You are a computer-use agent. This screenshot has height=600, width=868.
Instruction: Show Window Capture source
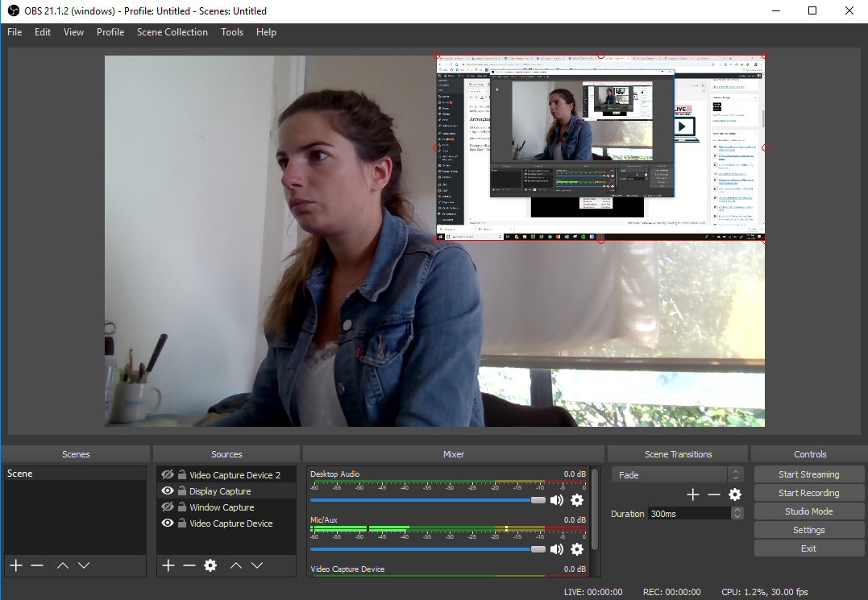[167, 507]
